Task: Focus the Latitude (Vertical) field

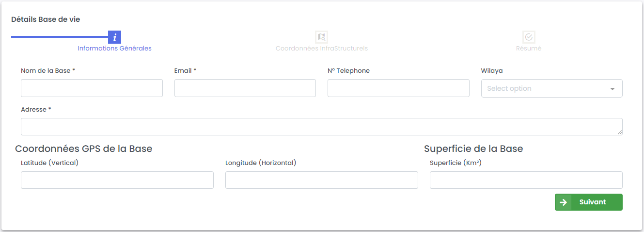Action: click(x=117, y=180)
